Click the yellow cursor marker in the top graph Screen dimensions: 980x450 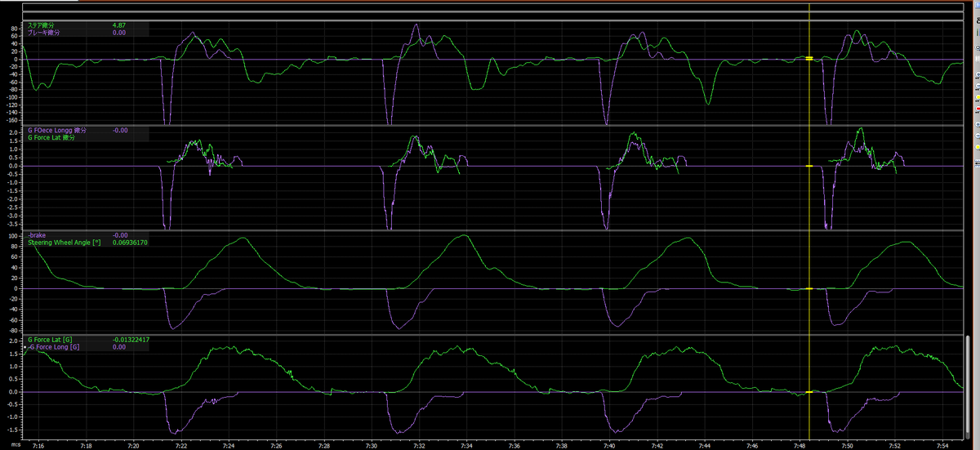809,59
